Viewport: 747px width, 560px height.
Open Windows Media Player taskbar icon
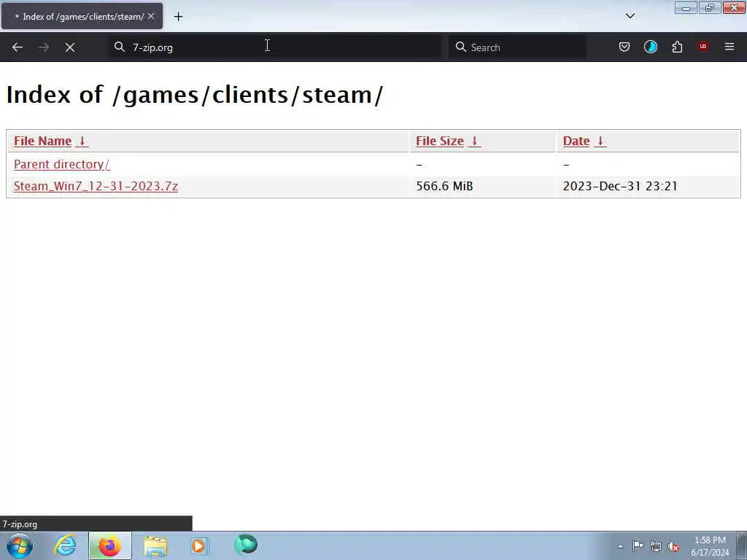200,545
